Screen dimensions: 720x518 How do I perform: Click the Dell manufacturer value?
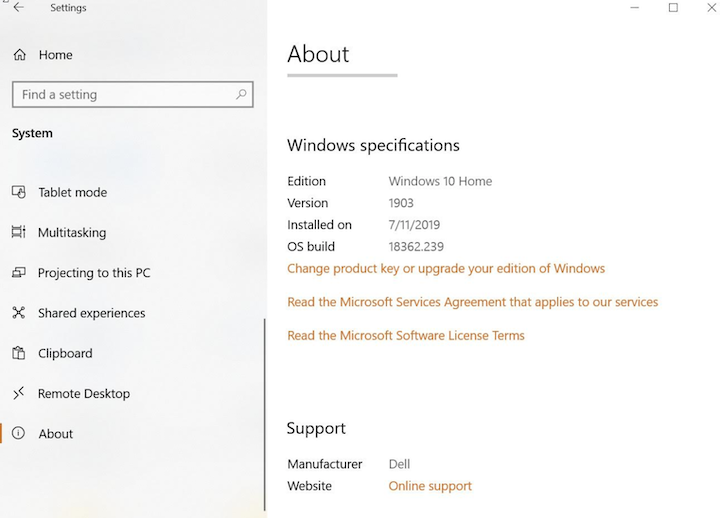[x=399, y=464]
